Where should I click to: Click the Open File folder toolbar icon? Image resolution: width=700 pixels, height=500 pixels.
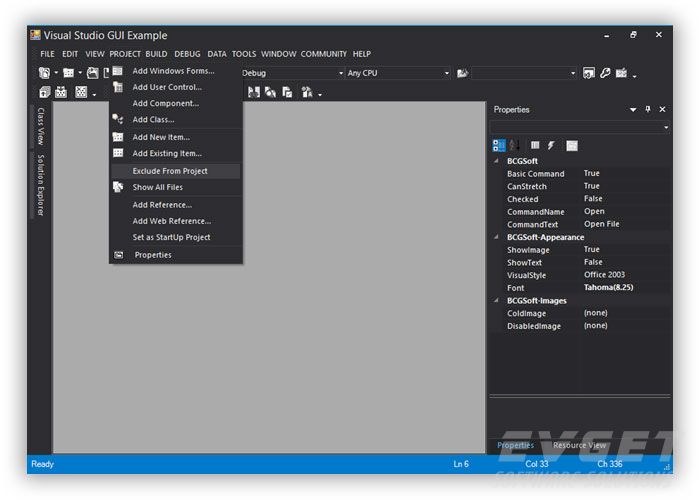pyautogui.click(x=92, y=73)
